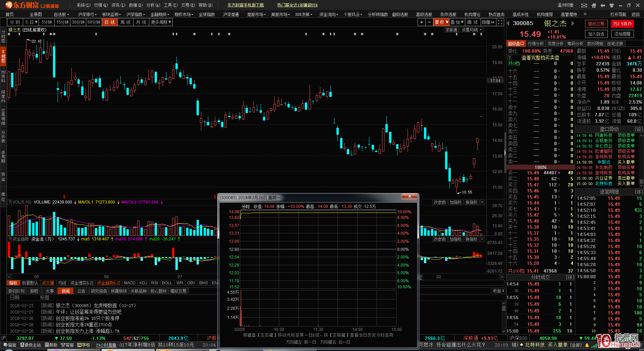Viewport: 644px width, 351px height.
Task: Close the 2018年2月26日 intraday popup
Action: click(410, 196)
